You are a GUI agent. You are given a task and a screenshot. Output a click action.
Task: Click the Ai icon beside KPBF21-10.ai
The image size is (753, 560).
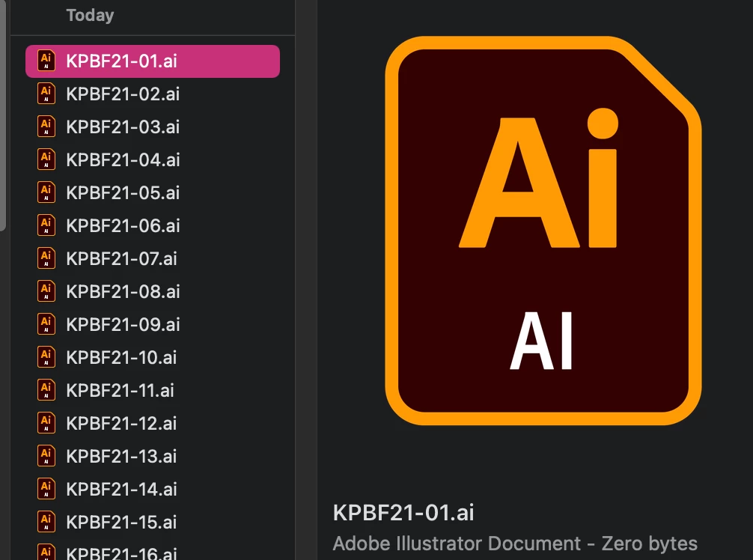point(46,357)
